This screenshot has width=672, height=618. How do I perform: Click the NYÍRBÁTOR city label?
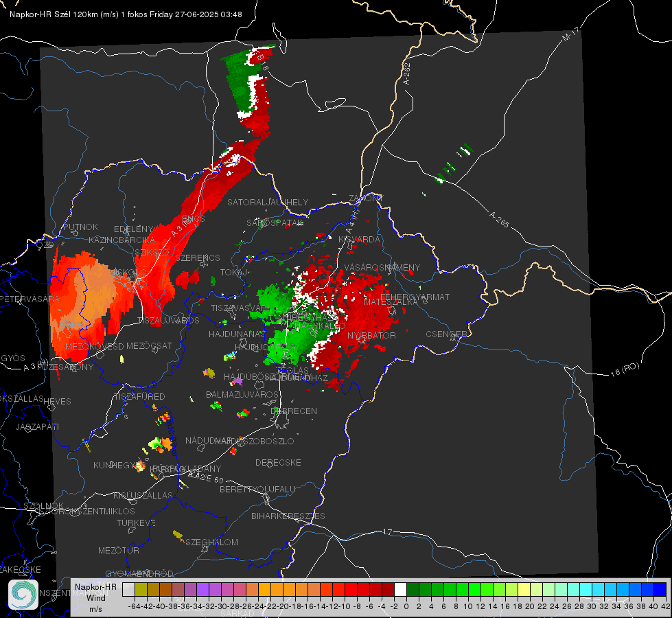point(371,335)
